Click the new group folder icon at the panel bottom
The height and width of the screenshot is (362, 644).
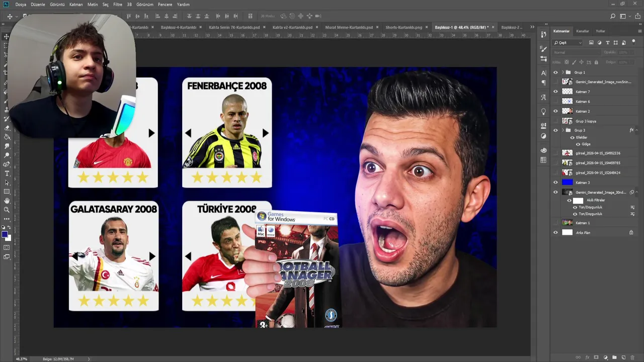(614, 357)
